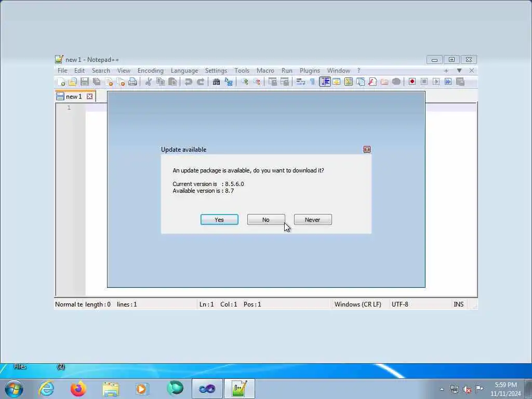Open the Settings menu

point(216,71)
